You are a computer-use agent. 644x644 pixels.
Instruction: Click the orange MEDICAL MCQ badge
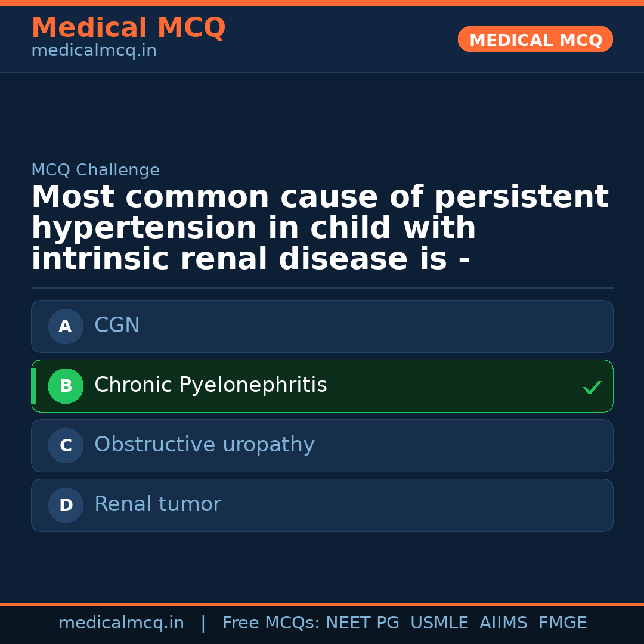535,39
